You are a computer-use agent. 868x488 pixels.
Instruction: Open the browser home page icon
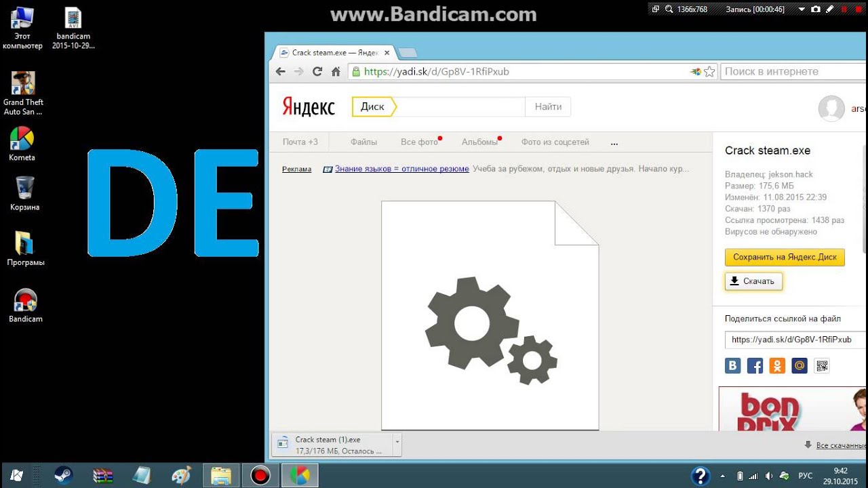(x=335, y=71)
